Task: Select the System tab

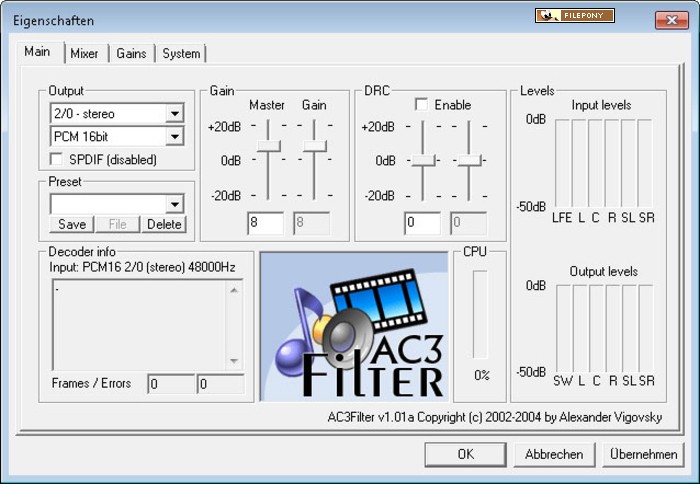Action: pyautogui.click(x=181, y=54)
